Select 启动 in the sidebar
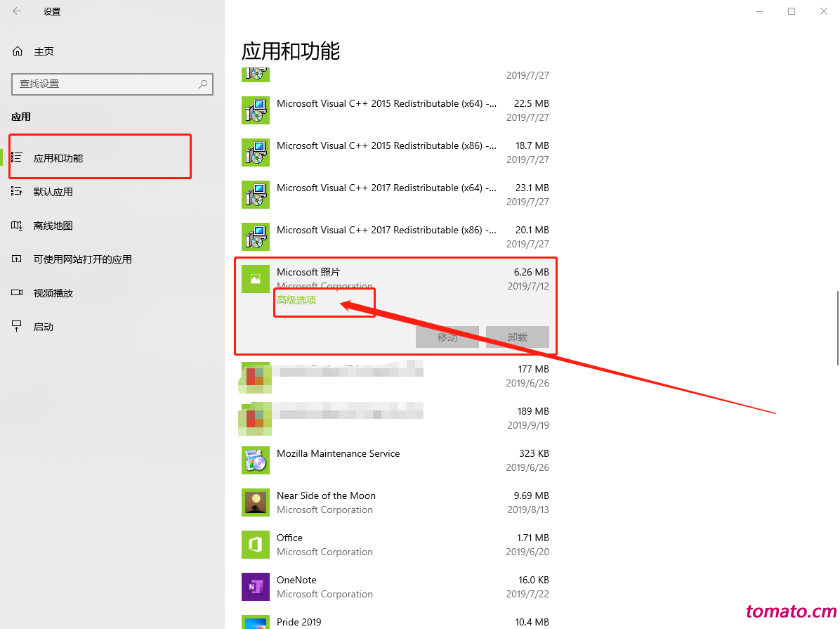 coord(44,327)
